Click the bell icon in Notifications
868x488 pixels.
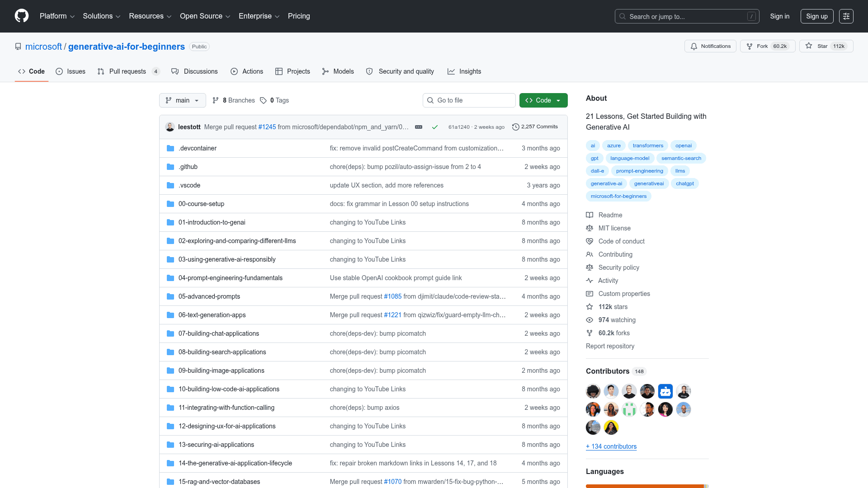coord(694,46)
